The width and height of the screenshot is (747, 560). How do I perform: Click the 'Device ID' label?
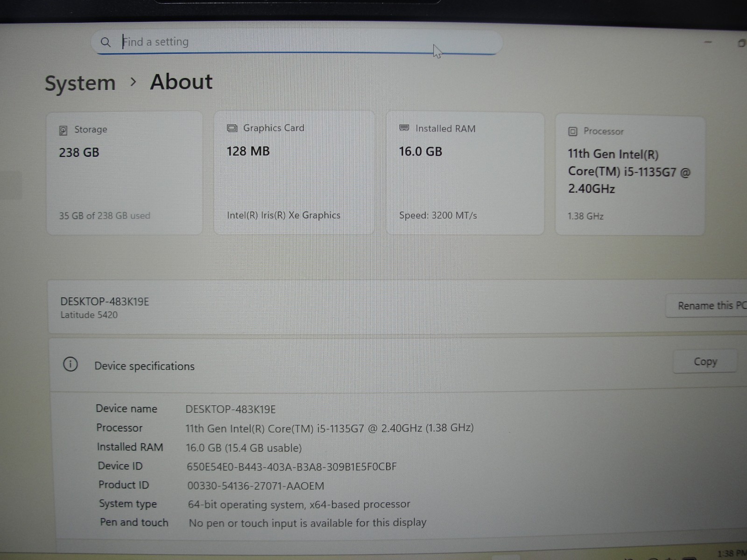pyautogui.click(x=120, y=466)
